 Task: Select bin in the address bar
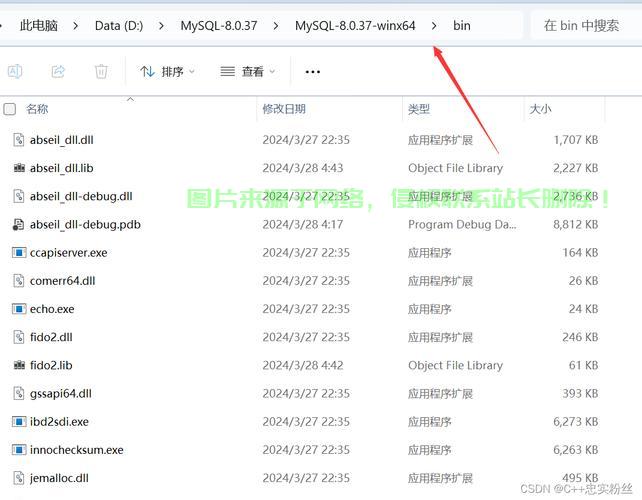click(461, 26)
